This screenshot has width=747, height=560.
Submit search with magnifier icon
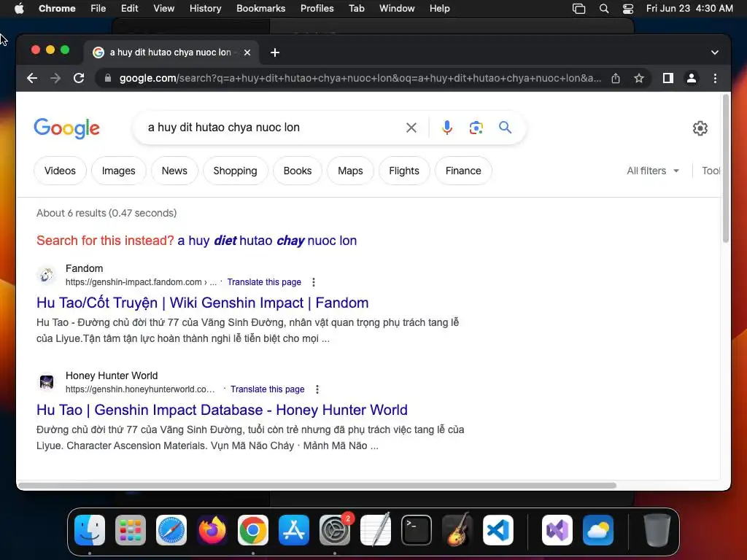(505, 127)
